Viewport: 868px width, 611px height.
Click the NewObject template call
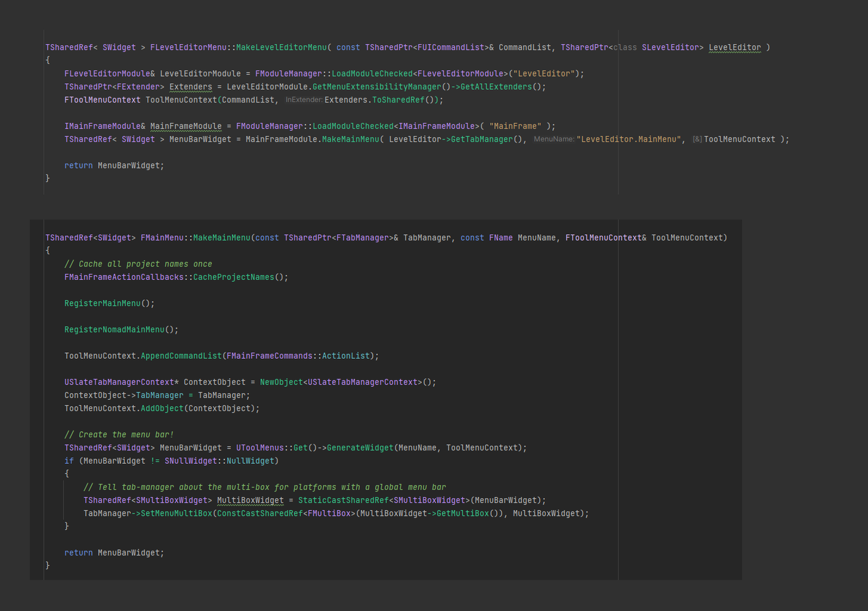[281, 382]
